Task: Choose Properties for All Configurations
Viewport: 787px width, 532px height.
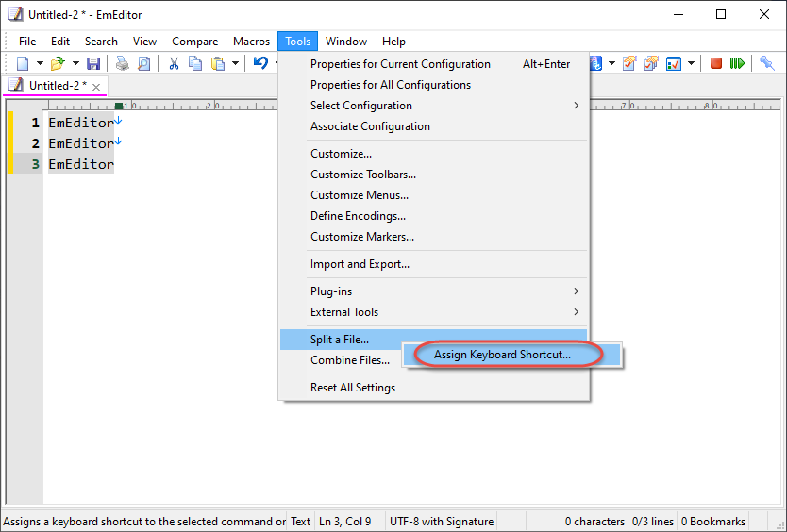Action: [x=434, y=85]
